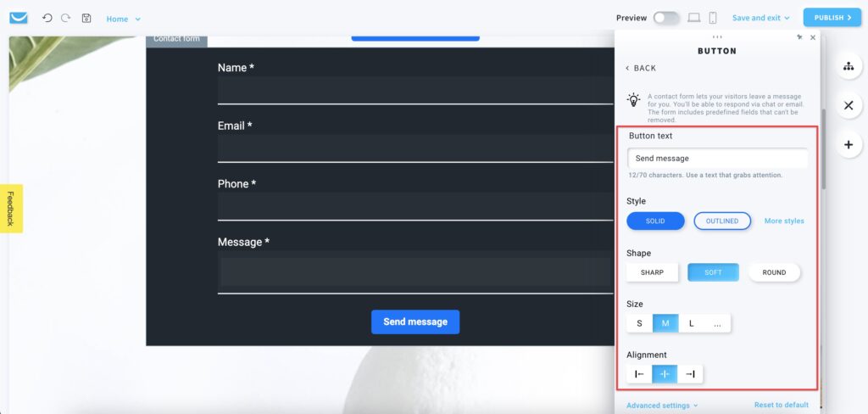868x414 pixels.
Task: Pin the Button settings panel
Action: click(799, 37)
